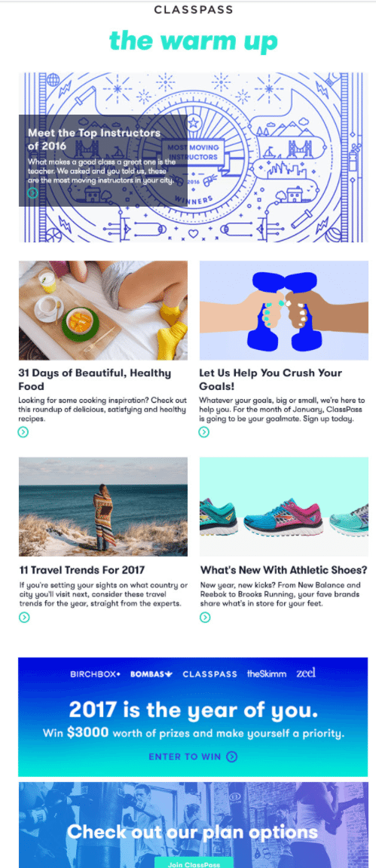
Task: Click the circled arrow beside Enter to Win
Action: point(231,756)
